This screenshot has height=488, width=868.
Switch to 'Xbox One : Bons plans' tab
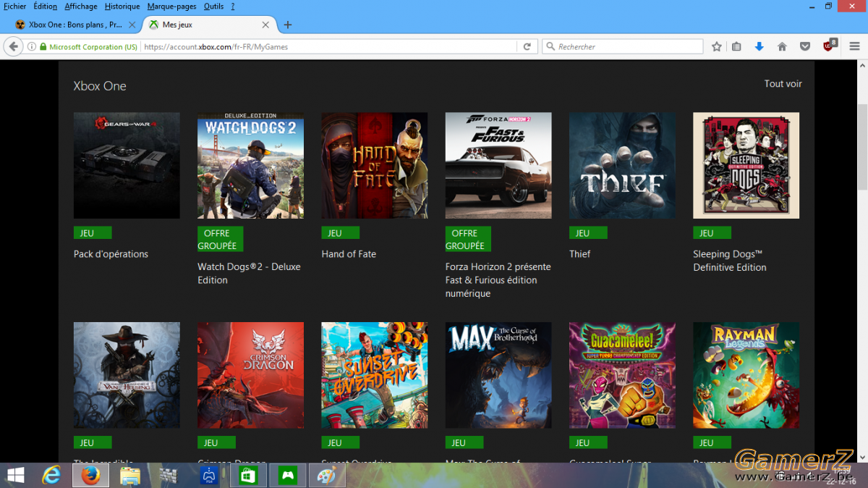point(75,25)
